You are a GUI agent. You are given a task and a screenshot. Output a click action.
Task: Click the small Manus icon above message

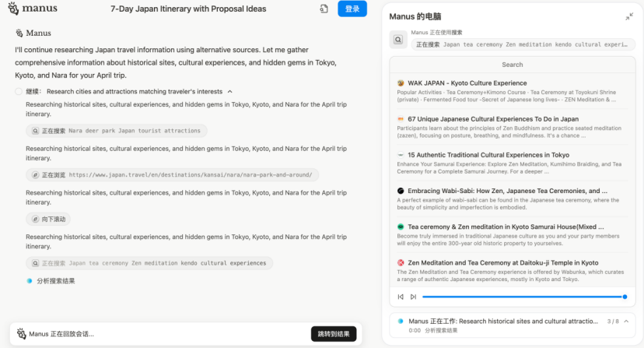coord(19,33)
